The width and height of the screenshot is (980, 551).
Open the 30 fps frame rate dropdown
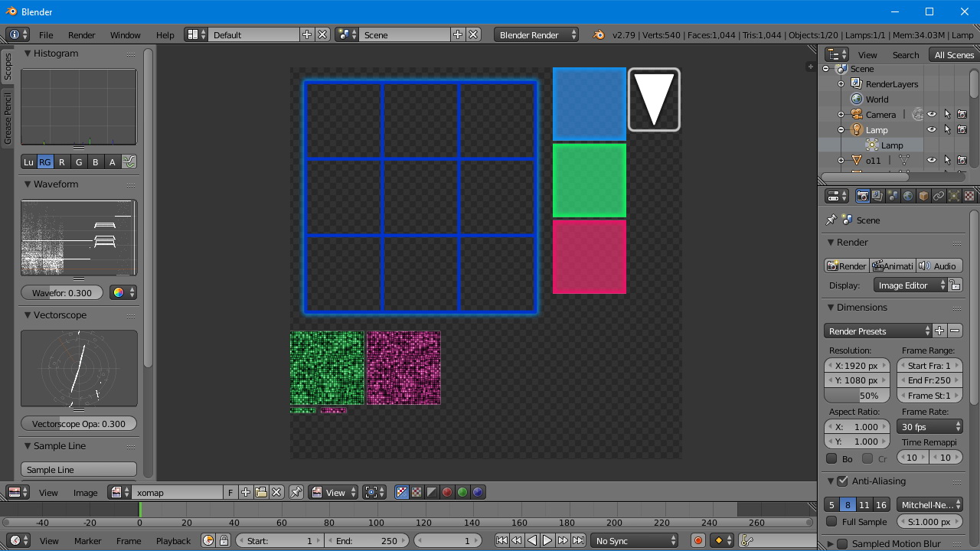pos(929,426)
